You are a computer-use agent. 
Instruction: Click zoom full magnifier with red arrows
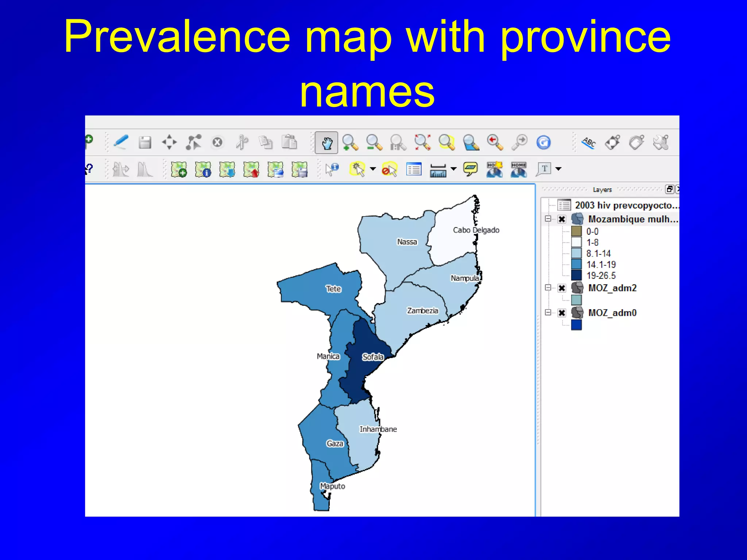pos(422,142)
